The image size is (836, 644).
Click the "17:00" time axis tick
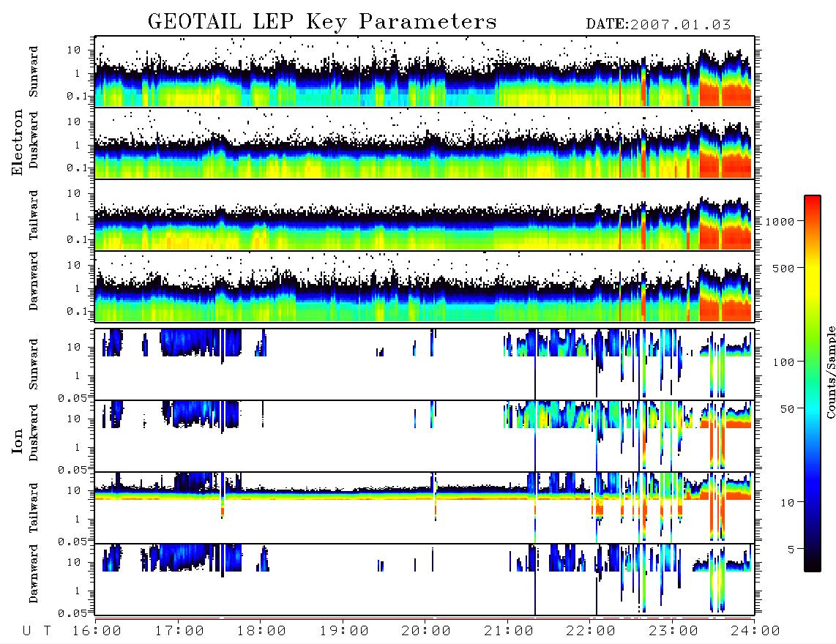coord(179,632)
